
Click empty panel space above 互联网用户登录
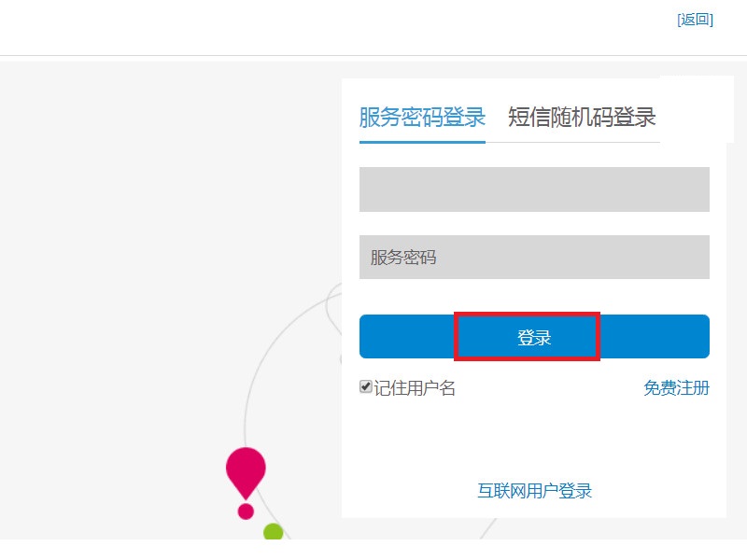coord(534,439)
